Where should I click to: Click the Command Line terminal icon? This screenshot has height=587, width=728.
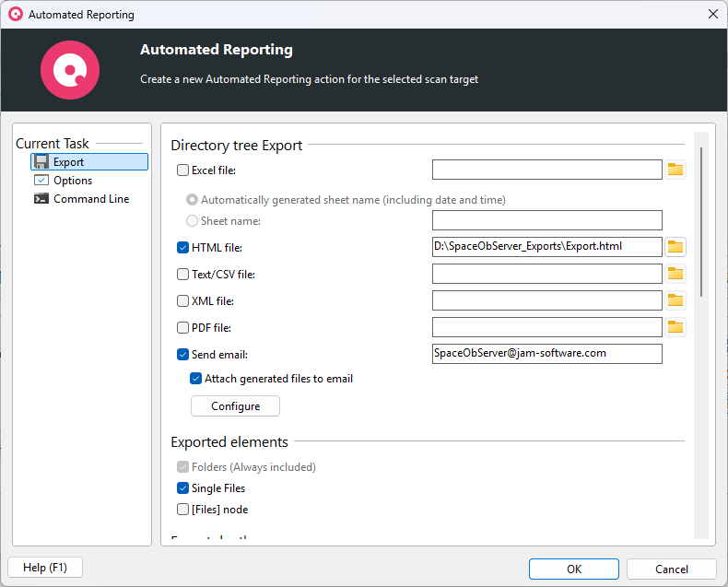click(41, 199)
